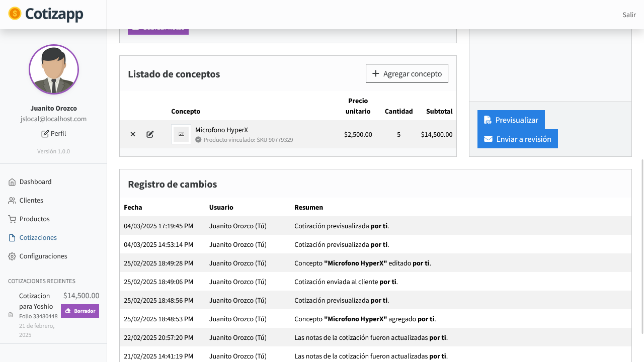Click the Microfono HyperX concept name
The width and height of the screenshot is (644, 362).
pos(221,130)
